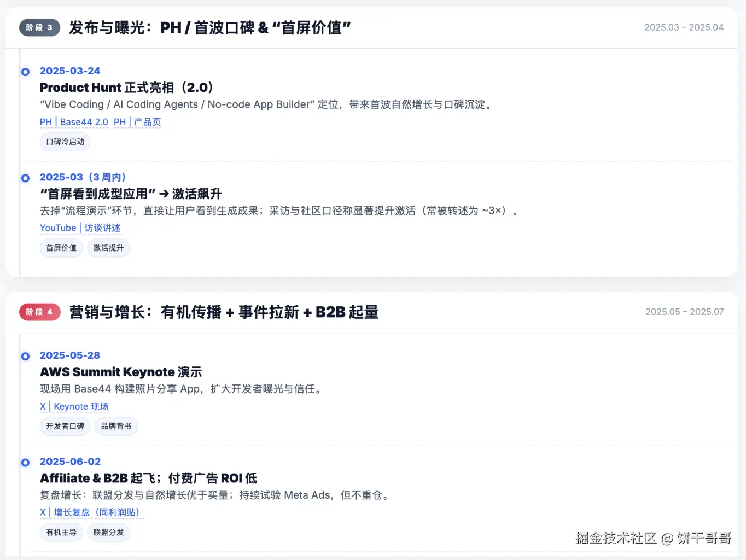This screenshot has height=560, width=746.
Task: Click the date "2025-06-02"
Action: [70, 462]
